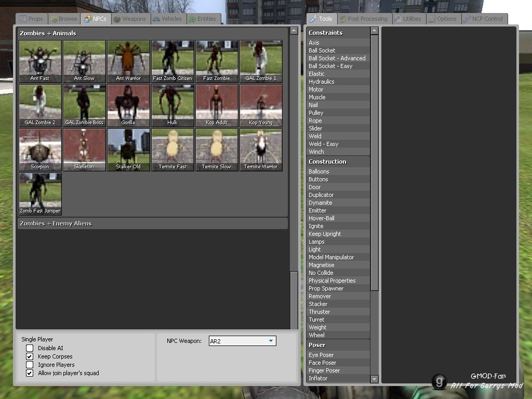The width and height of the screenshot is (532, 399).
Task: Open the NPC Weapon dropdown
Action: click(242, 341)
